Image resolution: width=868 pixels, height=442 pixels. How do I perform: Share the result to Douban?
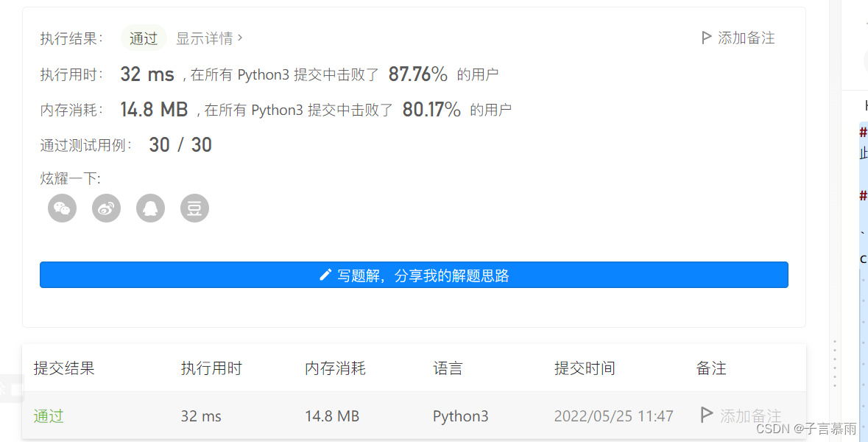click(x=194, y=208)
